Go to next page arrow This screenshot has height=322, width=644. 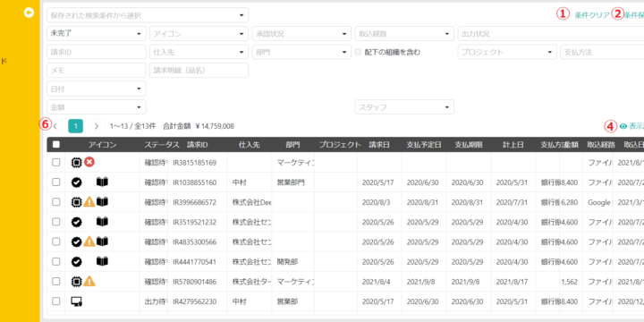click(96, 126)
